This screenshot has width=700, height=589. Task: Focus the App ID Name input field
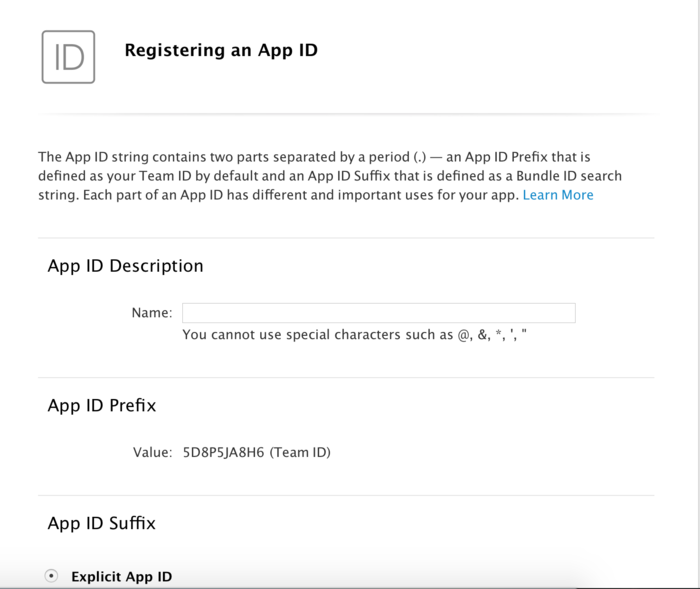click(378, 313)
